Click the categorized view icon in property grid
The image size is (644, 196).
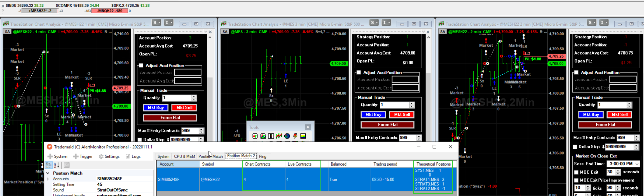[x=48, y=165]
